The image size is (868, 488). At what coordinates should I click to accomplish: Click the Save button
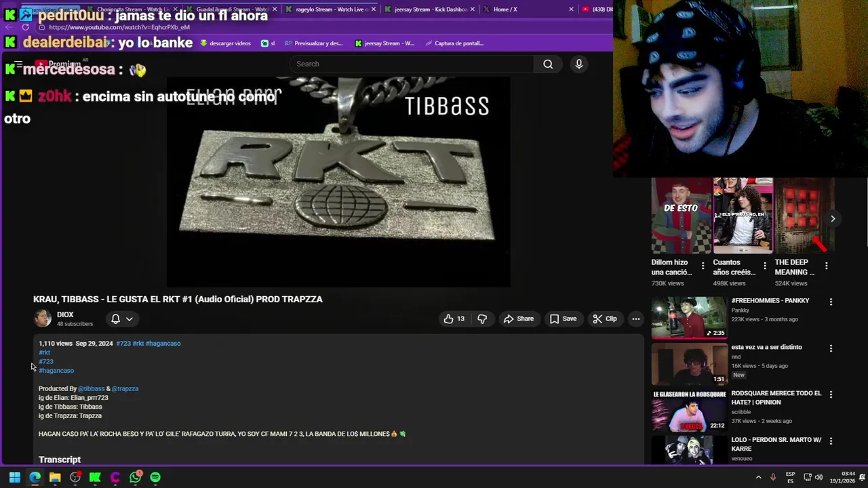[x=563, y=319]
